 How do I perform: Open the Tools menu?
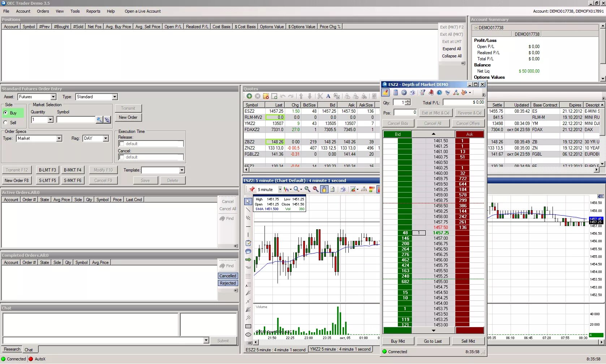coord(75,11)
